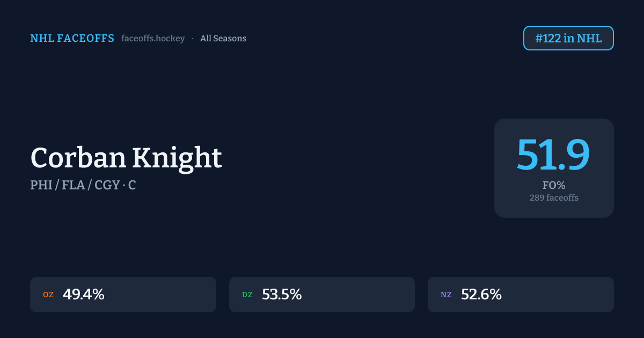Open the faceoffs.hockey site link
Image resolution: width=644 pixels, height=338 pixels.
(153, 39)
